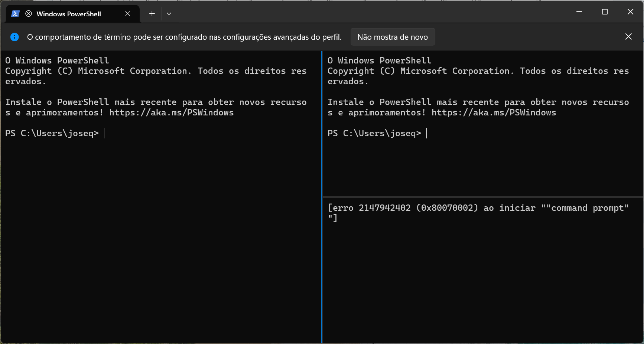Select the Windows PowerShell tab title
Image resolution: width=644 pixels, height=344 pixels.
pyautogui.click(x=69, y=14)
